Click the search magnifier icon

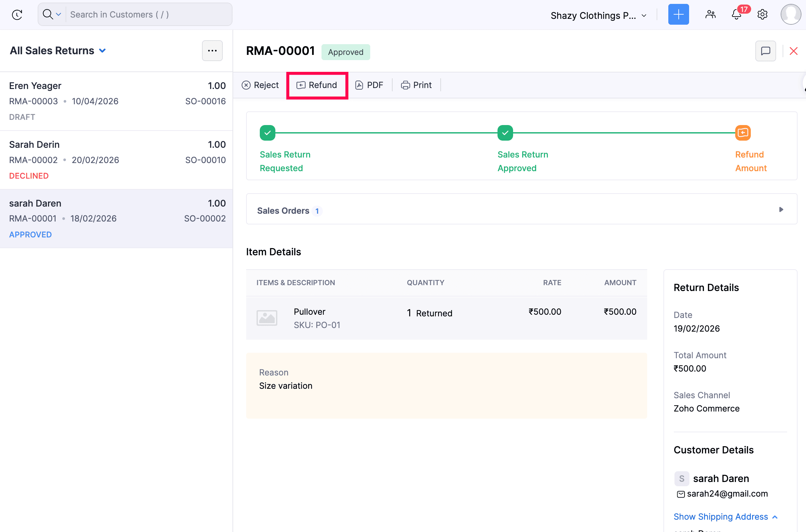(x=47, y=14)
